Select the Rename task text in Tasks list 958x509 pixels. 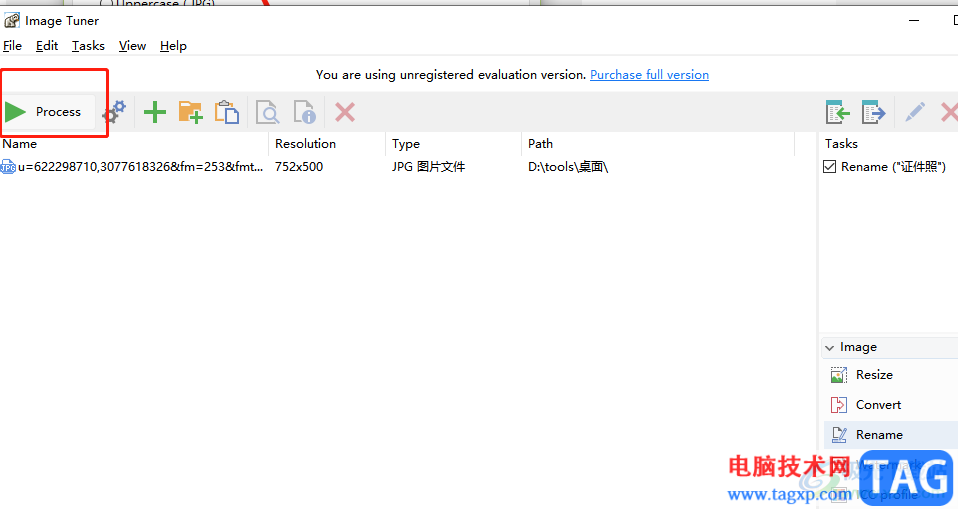tap(893, 167)
